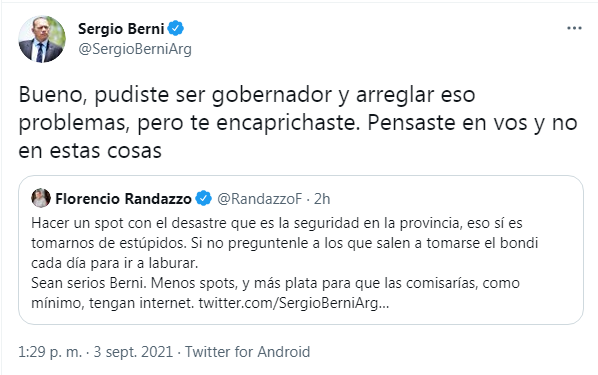Image resolution: width=598 pixels, height=375 pixels.
Task: Click the main tweet text starting with Bueno
Action: point(298,122)
